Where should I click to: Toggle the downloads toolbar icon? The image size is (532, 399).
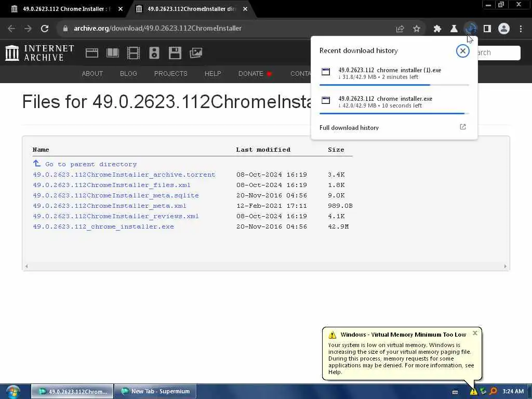pos(471,29)
